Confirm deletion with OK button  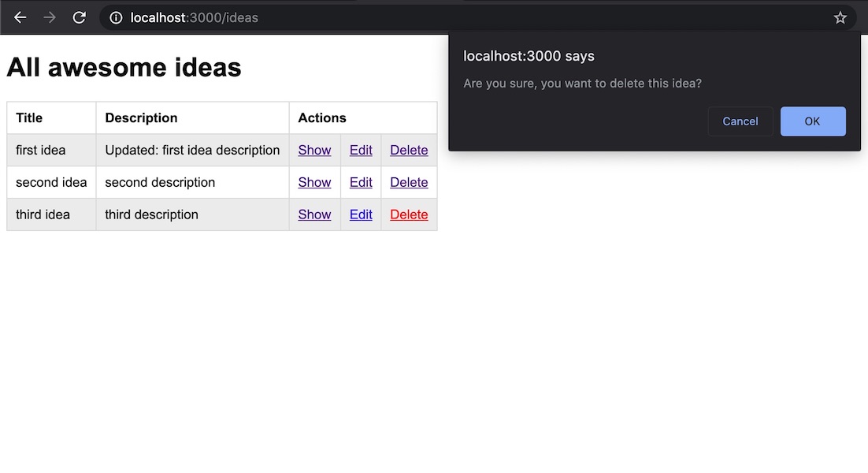(812, 121)
